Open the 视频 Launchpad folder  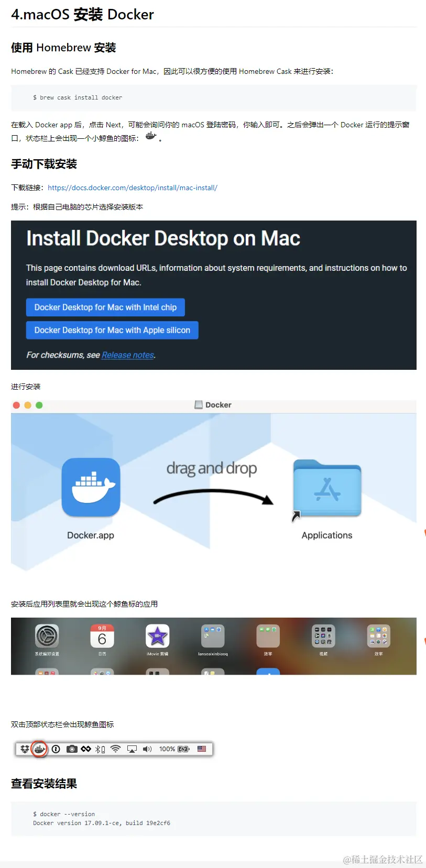(x=323, y=636)
